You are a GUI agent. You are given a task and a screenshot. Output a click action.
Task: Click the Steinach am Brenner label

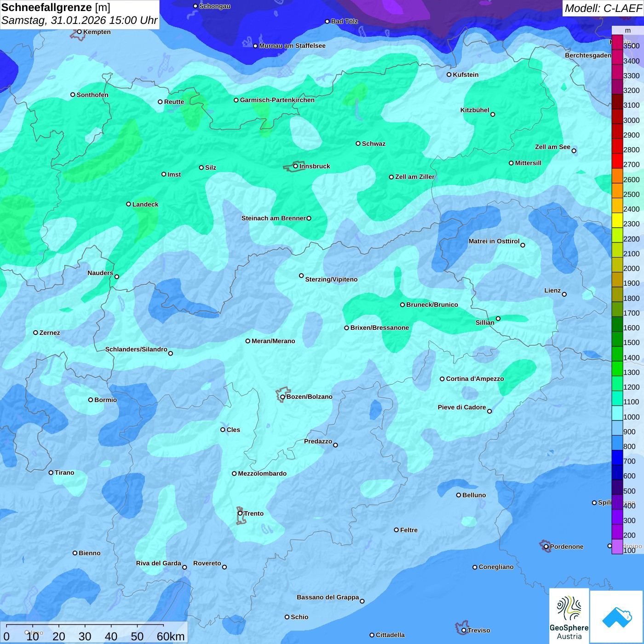tap(274, 218)
